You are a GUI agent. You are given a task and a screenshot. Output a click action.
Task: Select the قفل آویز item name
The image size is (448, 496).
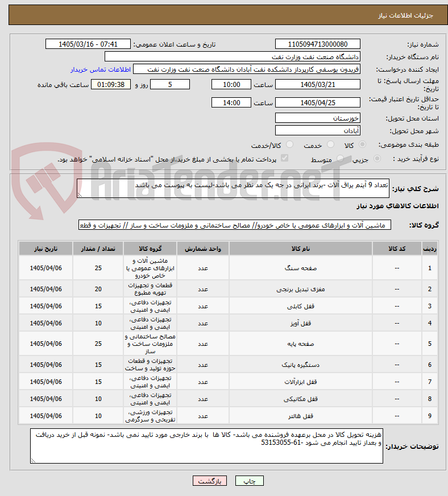tap(300, 323)
